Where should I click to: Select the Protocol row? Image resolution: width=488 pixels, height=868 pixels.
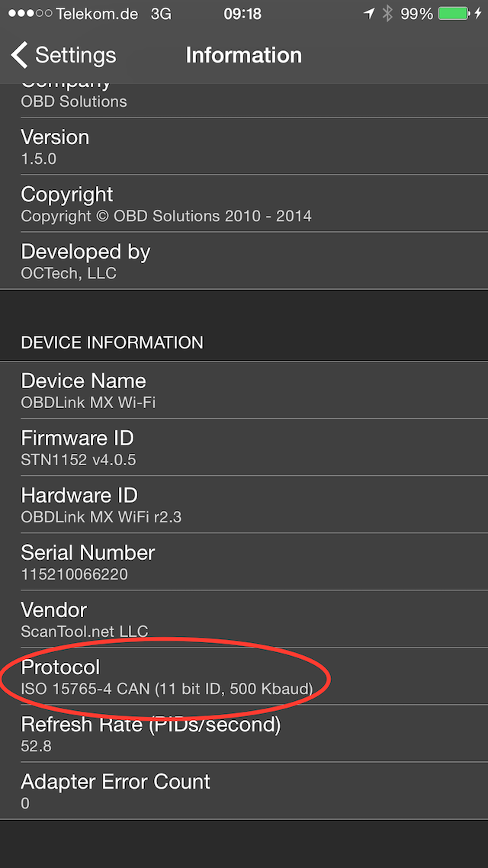point(244,677)
